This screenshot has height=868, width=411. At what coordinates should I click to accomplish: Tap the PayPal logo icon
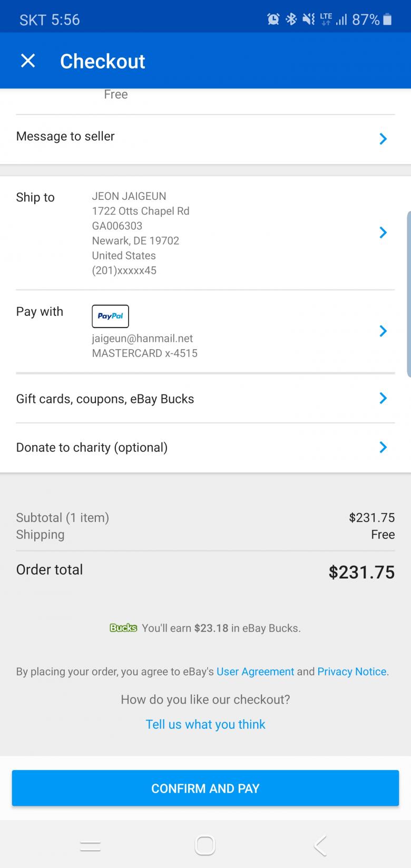click(110, 316)
